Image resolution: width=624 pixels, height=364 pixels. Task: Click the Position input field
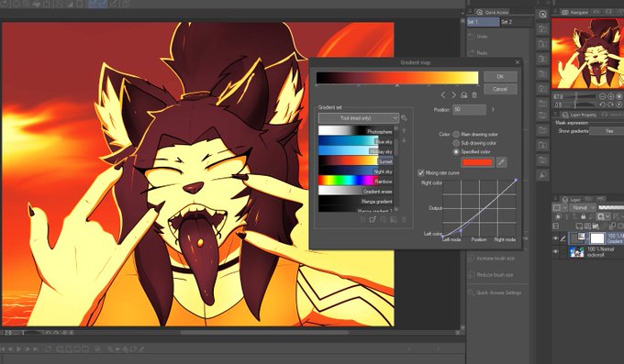pos(469,109)
